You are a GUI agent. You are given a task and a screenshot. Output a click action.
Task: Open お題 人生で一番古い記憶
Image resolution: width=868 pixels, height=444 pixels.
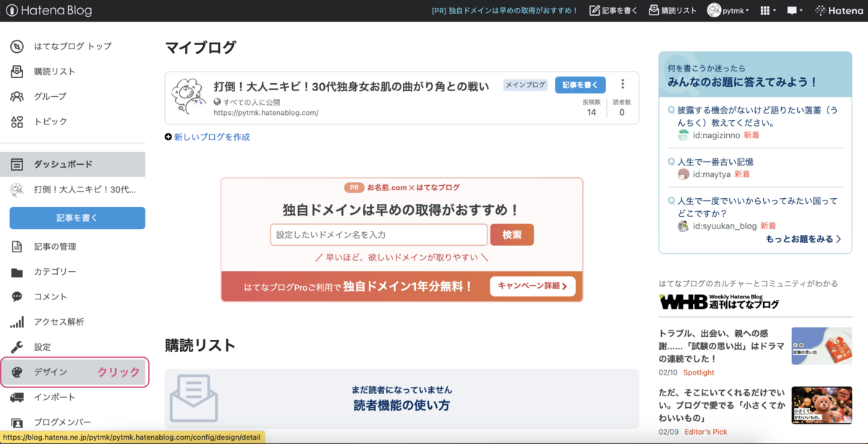(715, 161)
